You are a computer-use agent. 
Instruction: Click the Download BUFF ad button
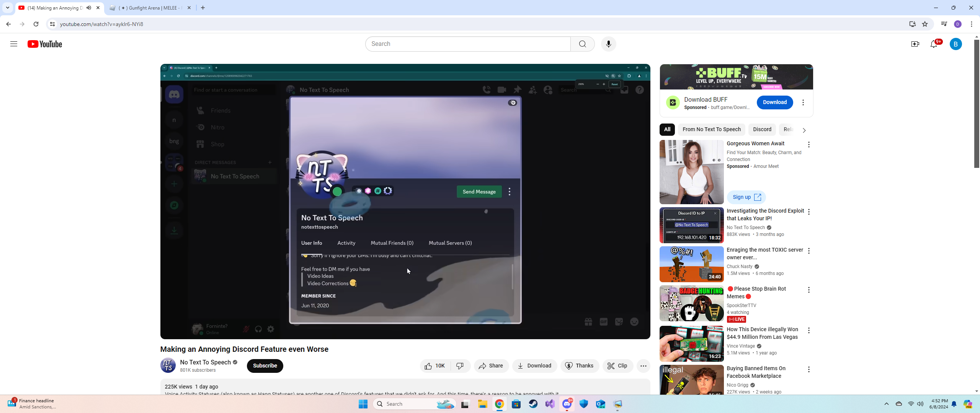(x=774, y=102)
